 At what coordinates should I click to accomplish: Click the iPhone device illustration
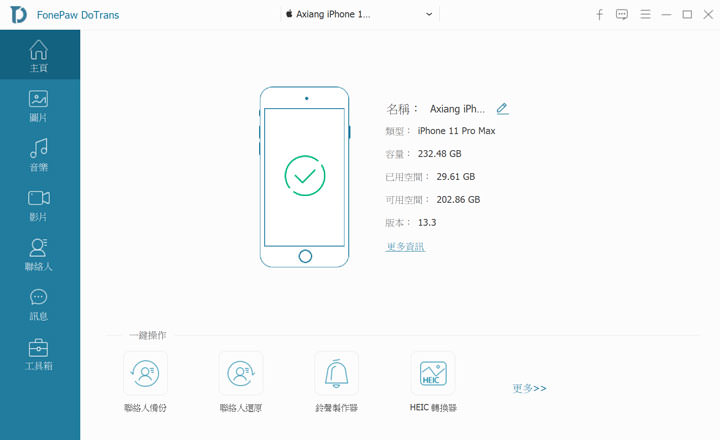tap(304, 177)
